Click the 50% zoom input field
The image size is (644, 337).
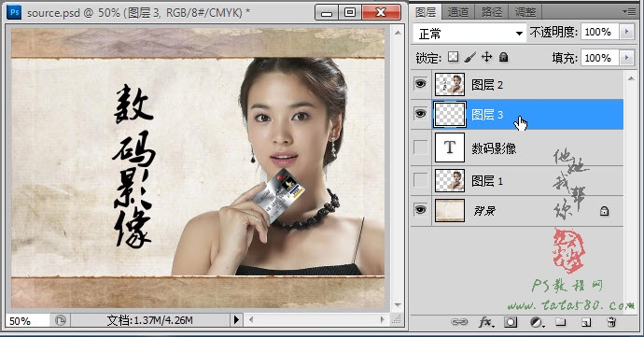(27, 320)
